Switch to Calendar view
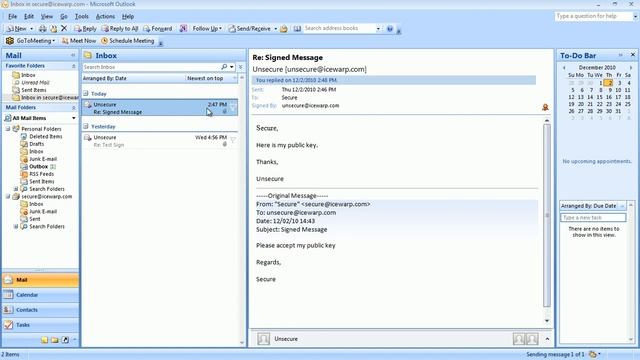This screenshot has height=360, width=640. coord(40,295)
